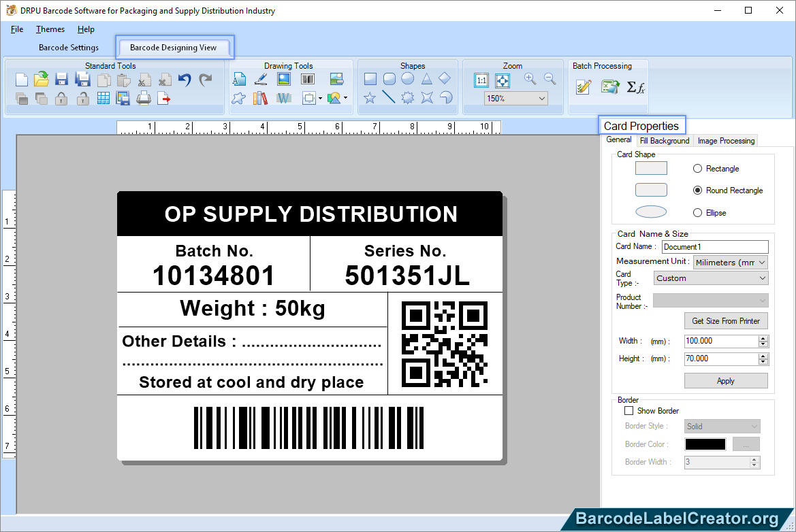Add a Watermark using the watermark tool
The height and width of the screenshot is (532, 796).
point(284,98)
